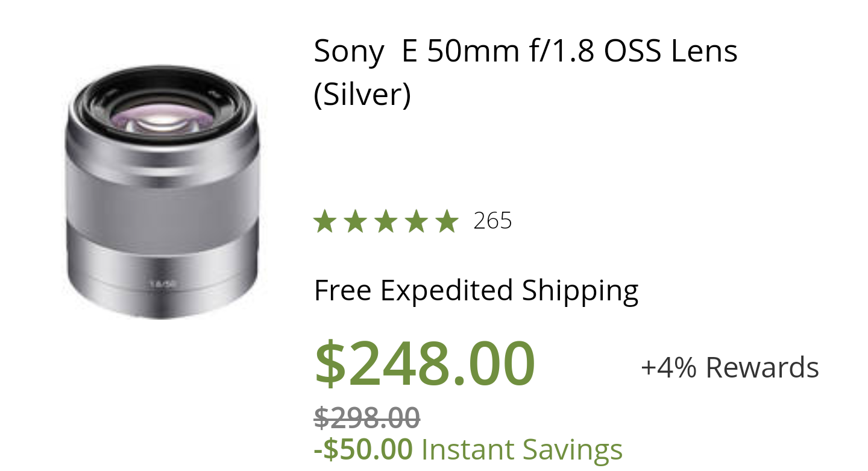868x471 pixels.
Task: Click the word Rewards beside the price
Action: pos(763,367)
